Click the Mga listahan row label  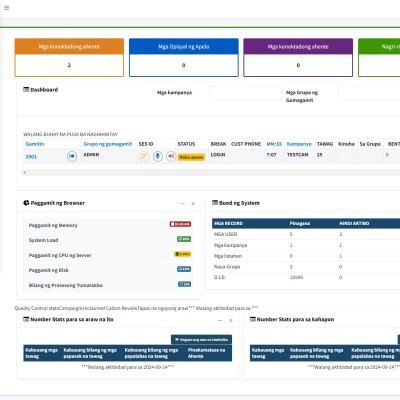click(x=228, y=256)
